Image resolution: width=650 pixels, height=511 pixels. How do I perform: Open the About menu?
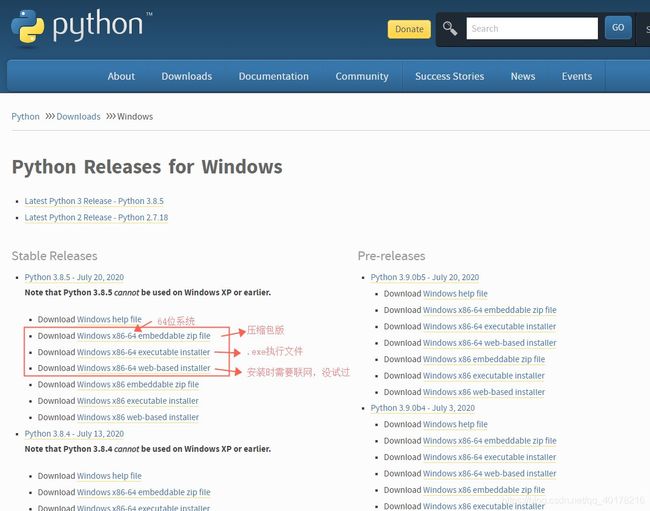[x=121, y=76]
